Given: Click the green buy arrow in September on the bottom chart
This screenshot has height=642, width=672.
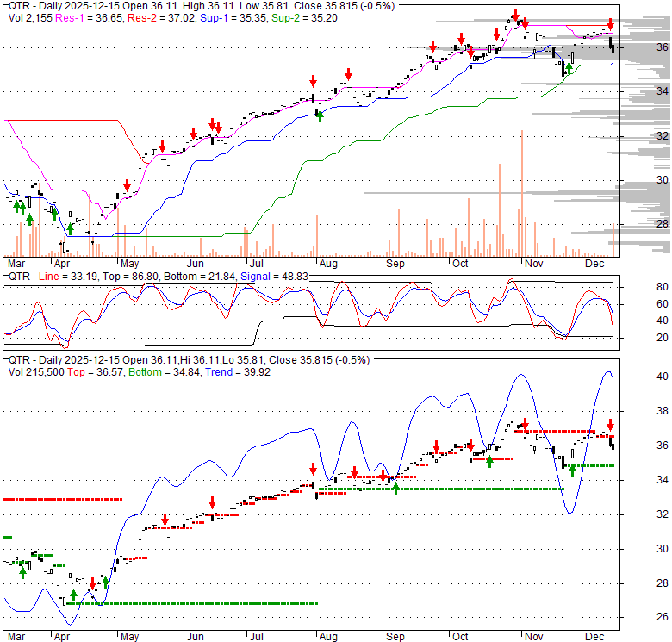Looking at the screenshot, I should click(x=395, y=489).
